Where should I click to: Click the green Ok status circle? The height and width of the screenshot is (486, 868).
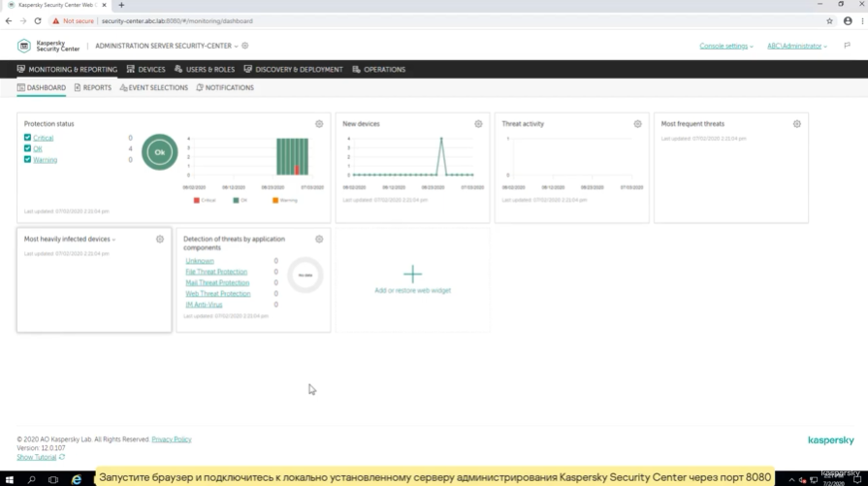(x=160, y=152)
